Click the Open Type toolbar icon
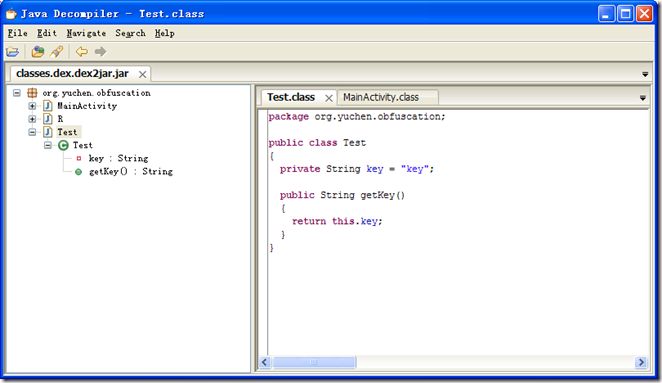This screenshot has width=662, height=383. (x=38, y=52)
